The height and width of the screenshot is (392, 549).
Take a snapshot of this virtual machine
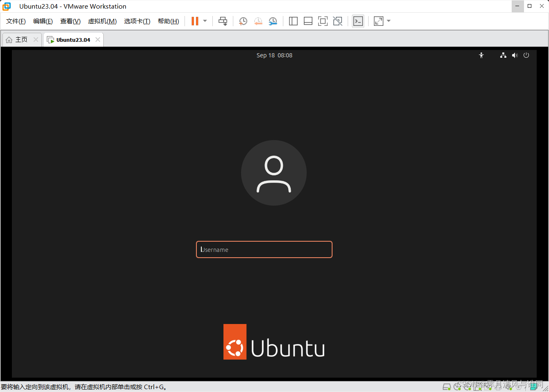click(243, 21)
